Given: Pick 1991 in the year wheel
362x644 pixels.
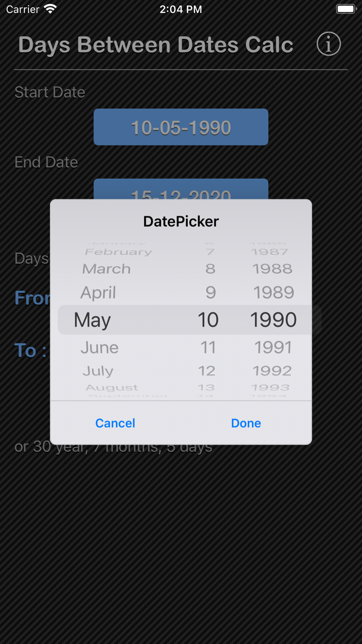Looking at the screenshot, I should point(273,347).
